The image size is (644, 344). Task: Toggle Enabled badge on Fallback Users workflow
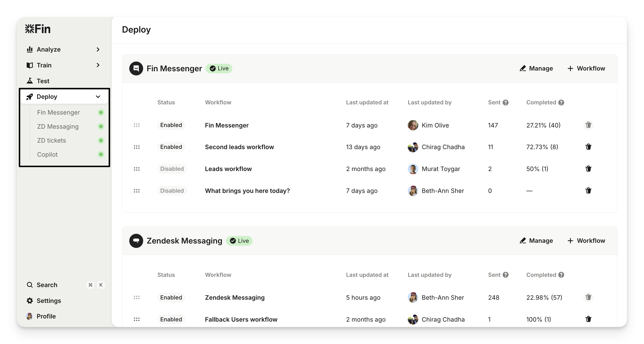pos(171,319)
